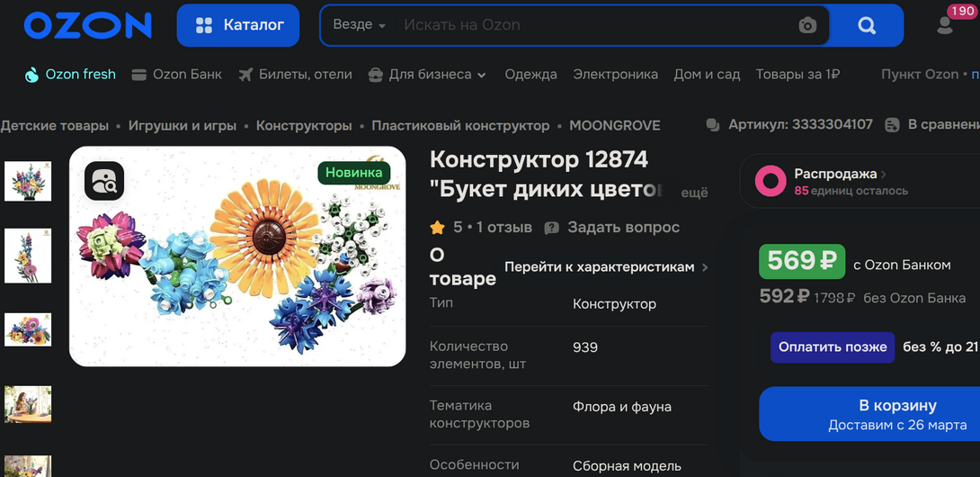Click the similar-image search icon on photo
Image resolution: width=980 pixels, height=477 pixels.
[x=104, y=181]
